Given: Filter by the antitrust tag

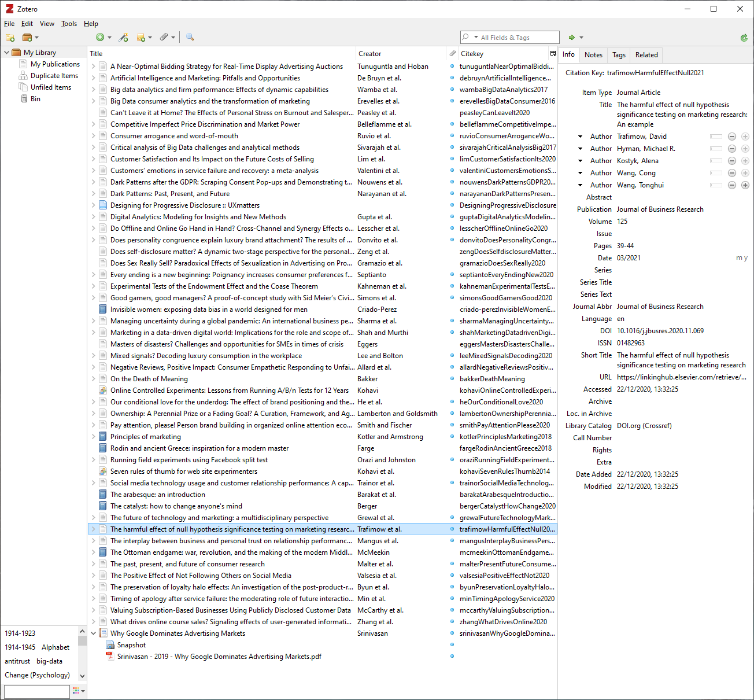Looking at the screenshot, I should click(17, 661).
